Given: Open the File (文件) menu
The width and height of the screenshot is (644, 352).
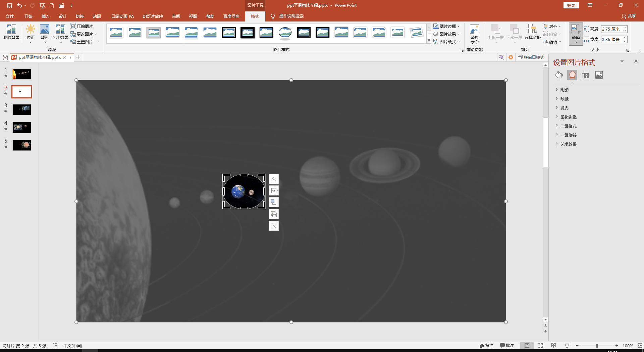Looking at the screenshot, I should (10, 16).
